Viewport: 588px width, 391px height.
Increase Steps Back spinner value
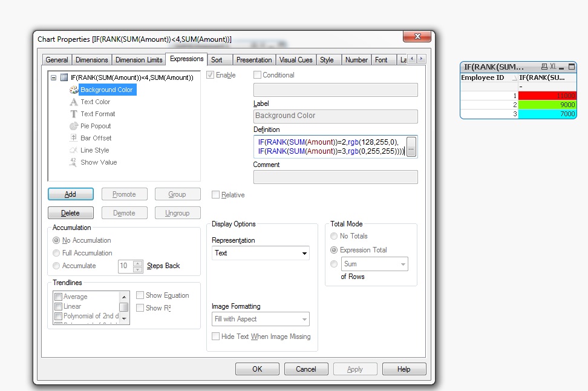click(138, 263)
